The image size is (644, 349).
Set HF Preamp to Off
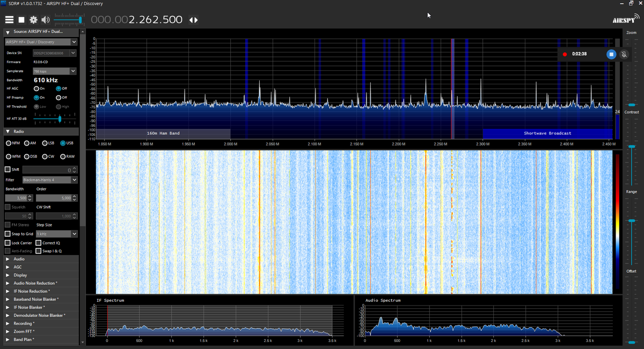[61, 98]
